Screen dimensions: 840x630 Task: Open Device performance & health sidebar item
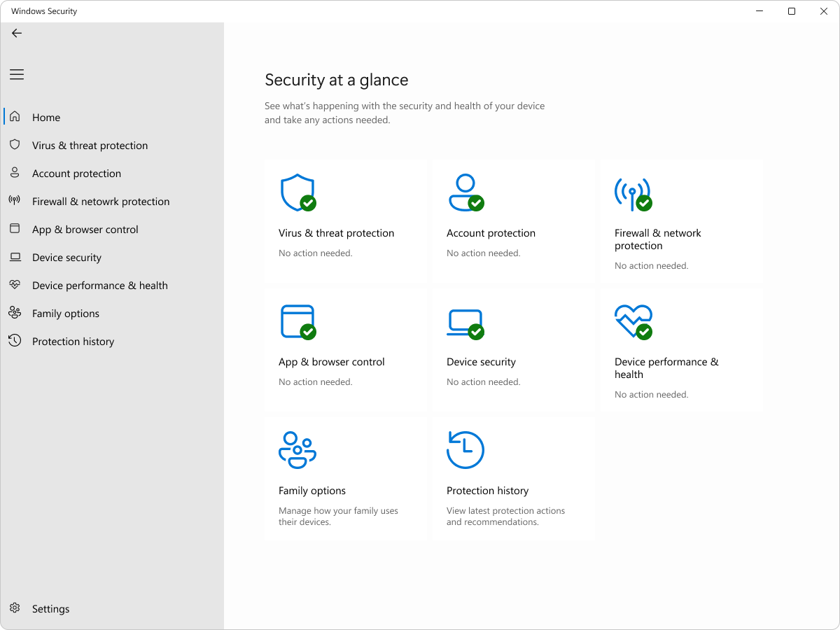click(99, 286)
